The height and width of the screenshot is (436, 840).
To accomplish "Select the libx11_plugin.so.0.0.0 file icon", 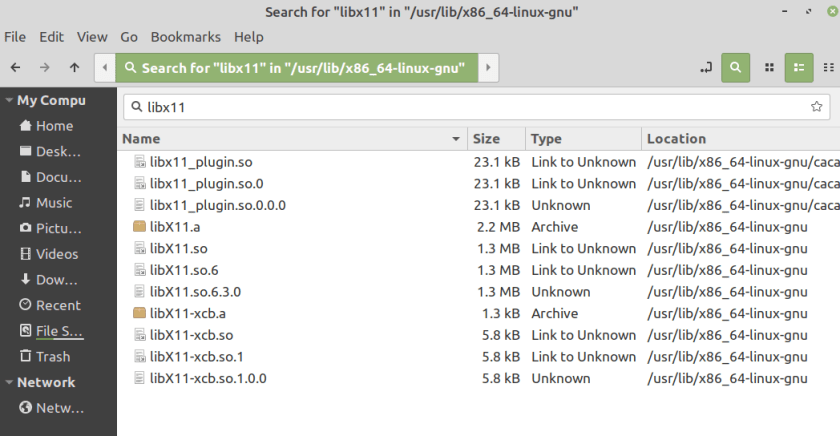I will click(139, 205).
